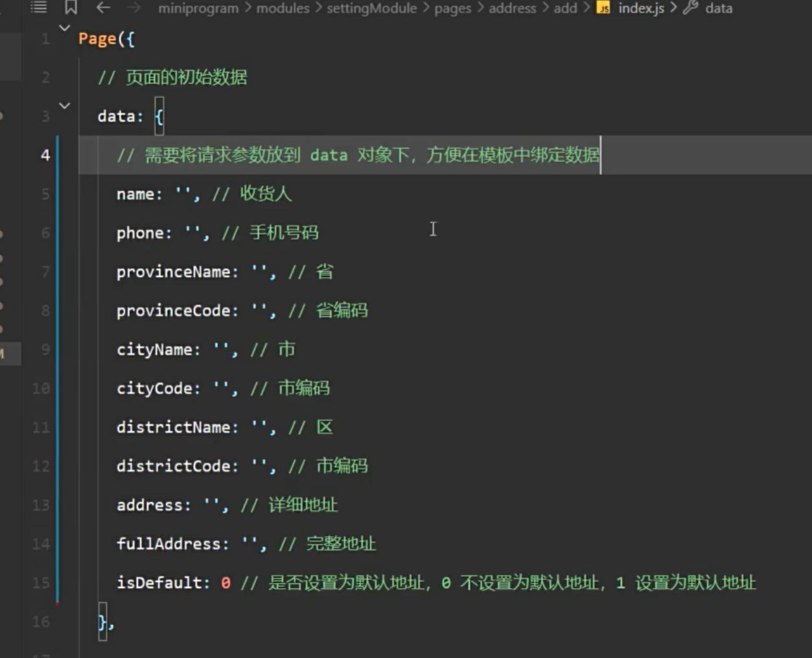Place cursor on the isDefault property

point(159,582)
